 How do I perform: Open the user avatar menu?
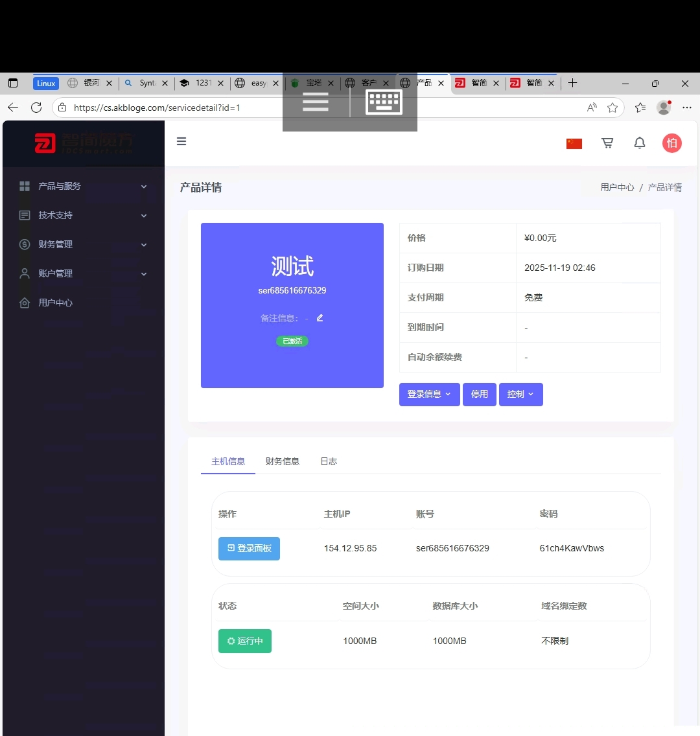point(672,143)
